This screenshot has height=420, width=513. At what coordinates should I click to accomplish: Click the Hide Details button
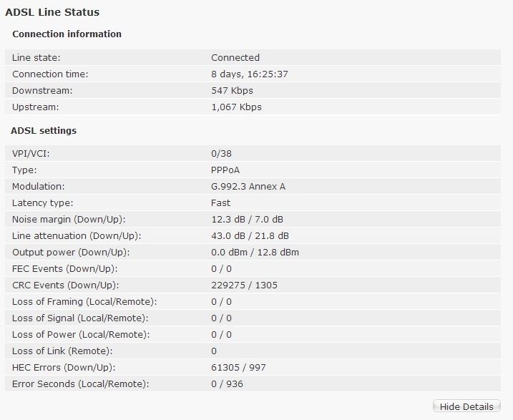466,406
